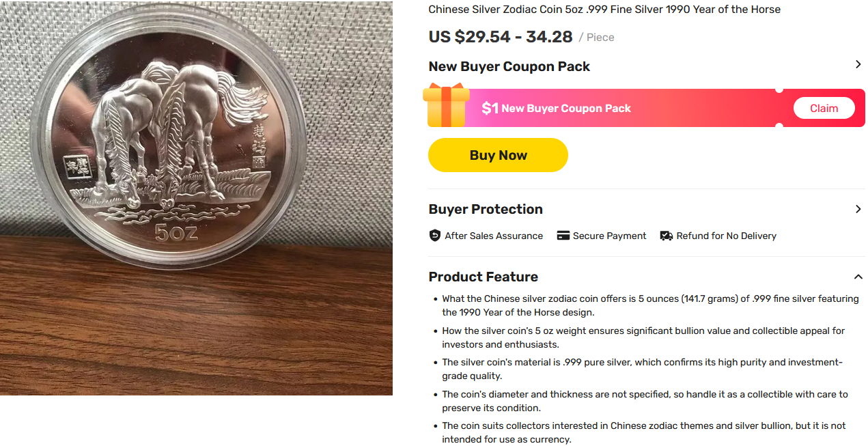Expand Buyer Protection details with the chevron

(x=858, y=209)
